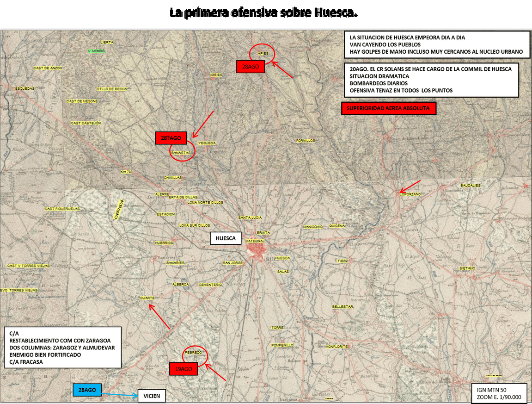
Task: Select the BANARIES label
Action: coord(176,263)
